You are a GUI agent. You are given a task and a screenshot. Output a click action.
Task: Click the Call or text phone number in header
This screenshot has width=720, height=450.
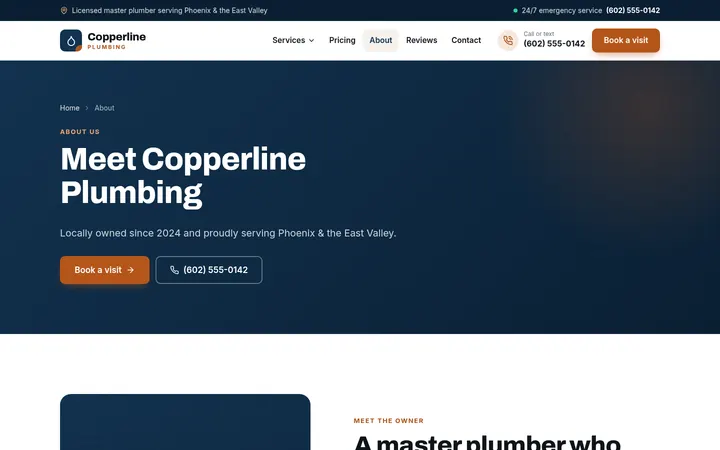coord(554,44)
